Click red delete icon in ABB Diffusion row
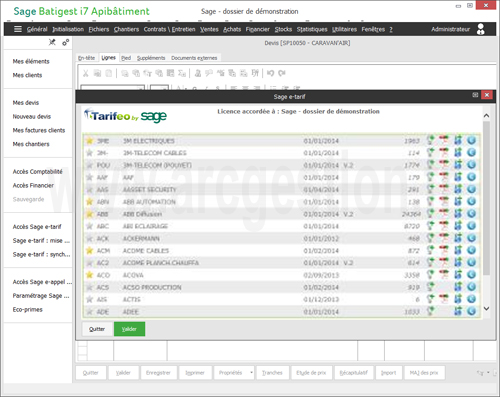500x397 pixels. pos(444,213)
